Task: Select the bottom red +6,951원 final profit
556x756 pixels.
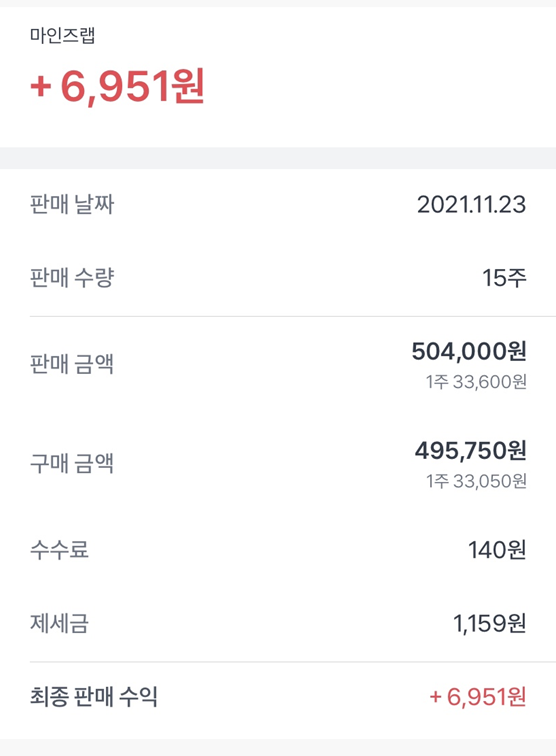Action: 477,697
